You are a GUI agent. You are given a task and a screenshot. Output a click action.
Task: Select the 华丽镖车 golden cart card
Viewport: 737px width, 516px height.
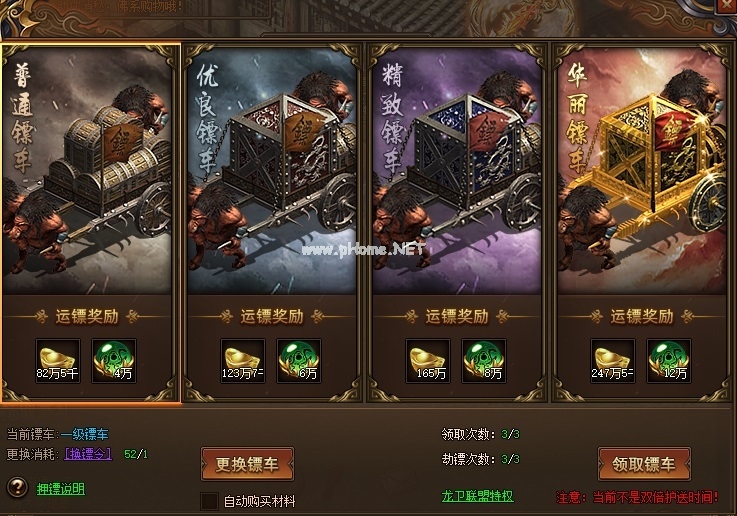[x=642, y=223]
